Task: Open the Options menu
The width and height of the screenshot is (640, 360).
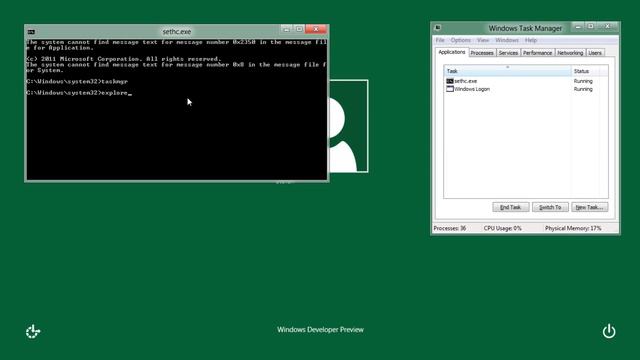Action: pyautogui.click(x=460, y=40)
